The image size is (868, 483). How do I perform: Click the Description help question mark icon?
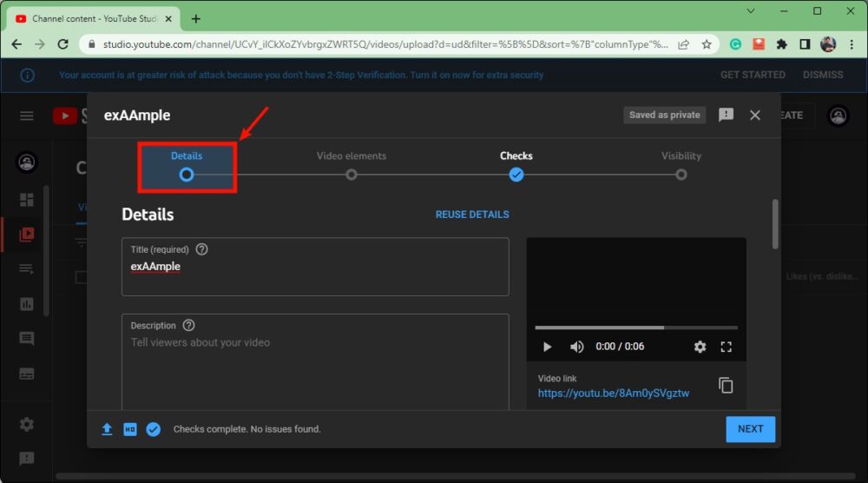[x=188, y=326]
